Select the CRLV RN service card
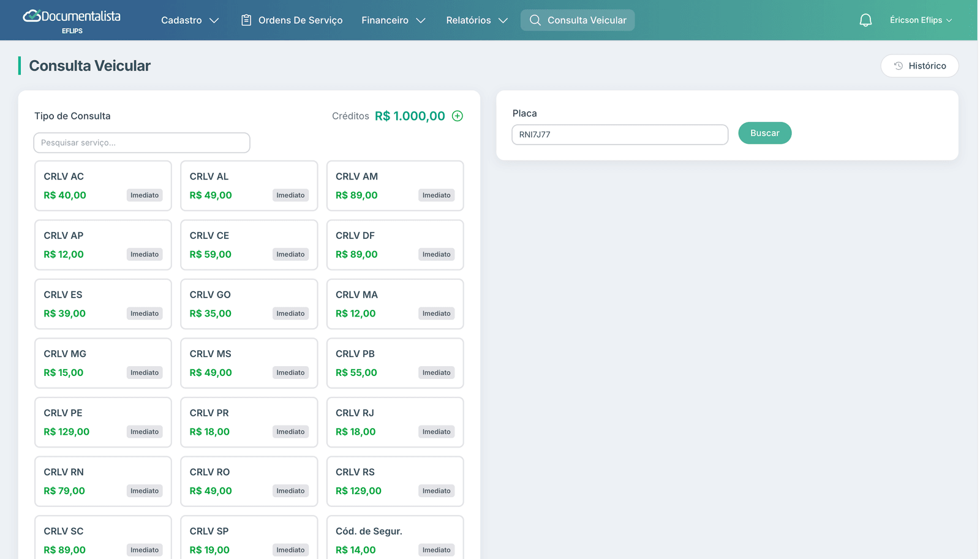The image size is (980, 559). click(x=103, y=481)
